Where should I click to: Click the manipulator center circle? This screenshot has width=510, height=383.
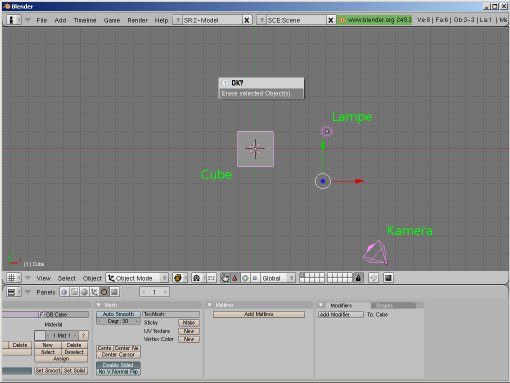(323, 181)
